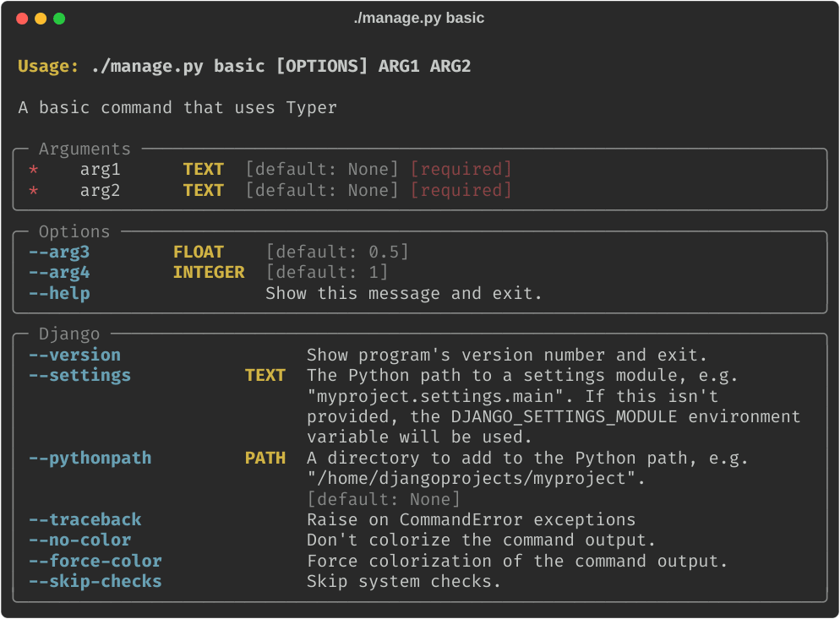840x619 pixels.
Task: Click the --settings option name
Action: (79, 376)
